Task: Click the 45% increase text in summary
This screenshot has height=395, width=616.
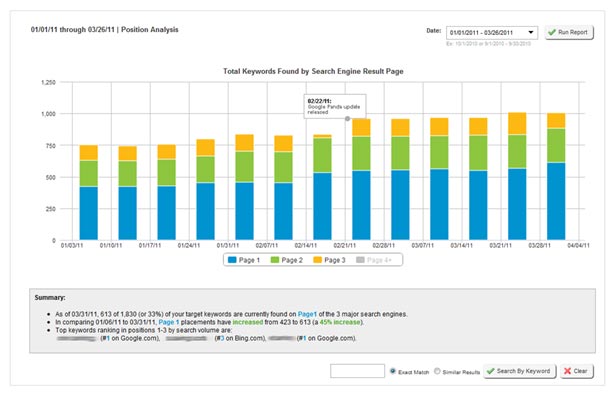Action: pos(340,322)
